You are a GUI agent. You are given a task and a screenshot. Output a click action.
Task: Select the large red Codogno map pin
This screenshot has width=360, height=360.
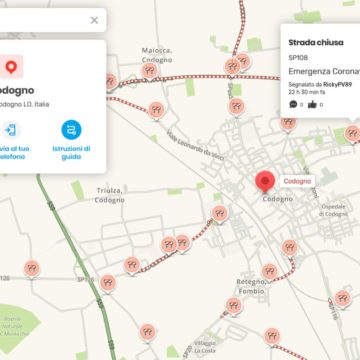[265, 182]
